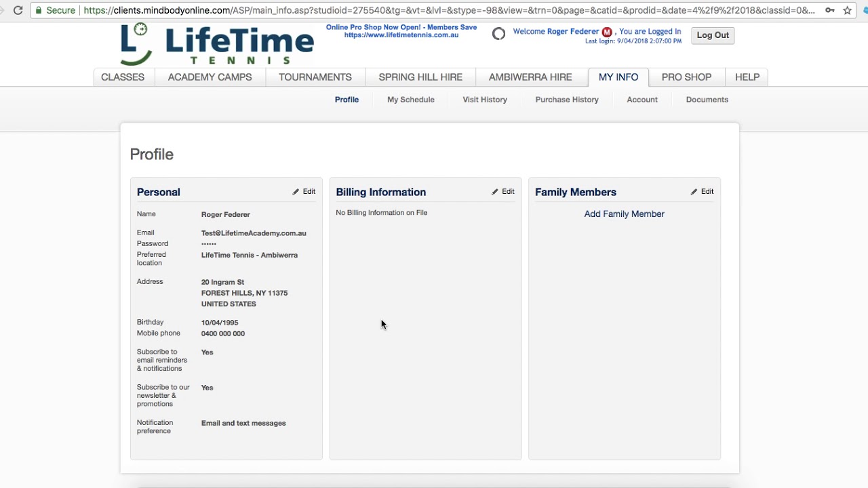
Task: Open the Documents sub-menu
Action: [707, 100]
